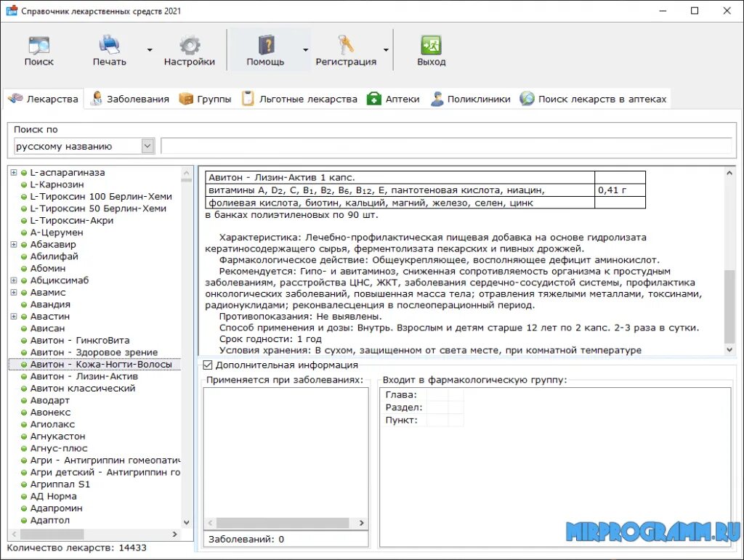Click description panel scroll-up arrow

pos(729,173)
